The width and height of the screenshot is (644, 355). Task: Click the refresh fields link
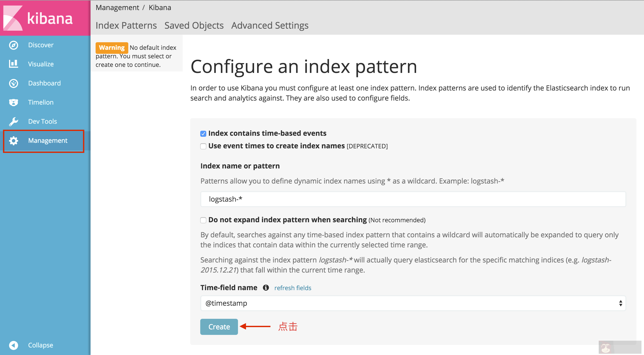click(293, 288)
